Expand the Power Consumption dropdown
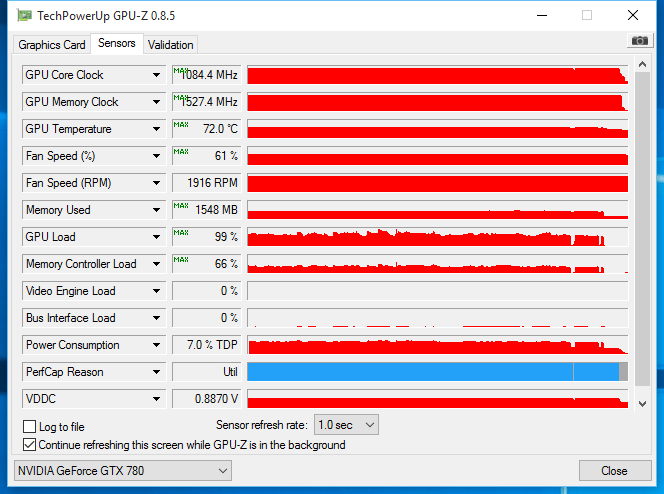664x494 pixels. point(156,345)
